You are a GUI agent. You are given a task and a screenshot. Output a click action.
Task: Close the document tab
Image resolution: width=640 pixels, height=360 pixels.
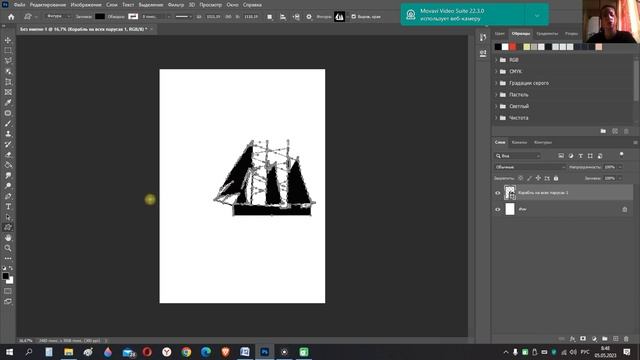tap(151, 29)
